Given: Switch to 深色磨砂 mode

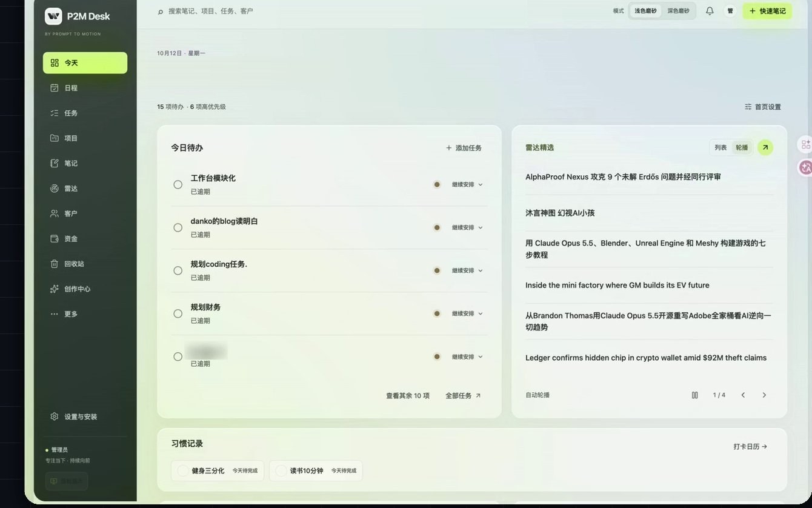Looking at the screenshot, I should (x=678, y=11).
